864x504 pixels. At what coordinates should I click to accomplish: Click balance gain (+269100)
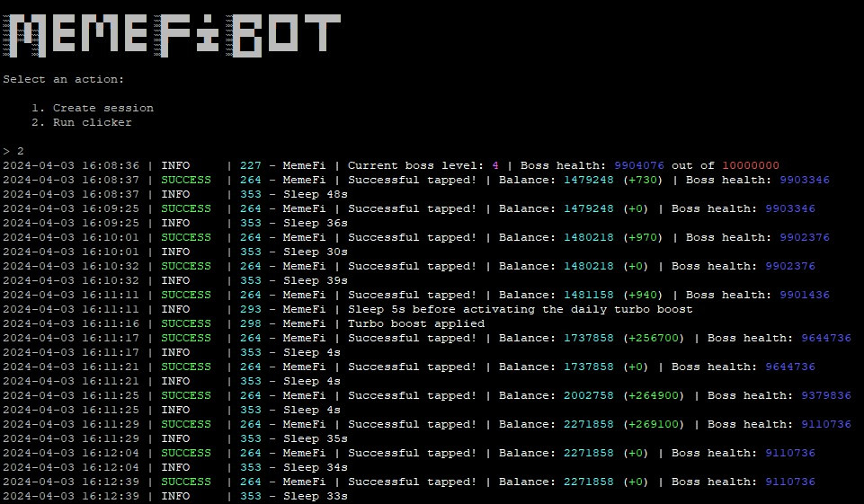[x=654, y=424]
